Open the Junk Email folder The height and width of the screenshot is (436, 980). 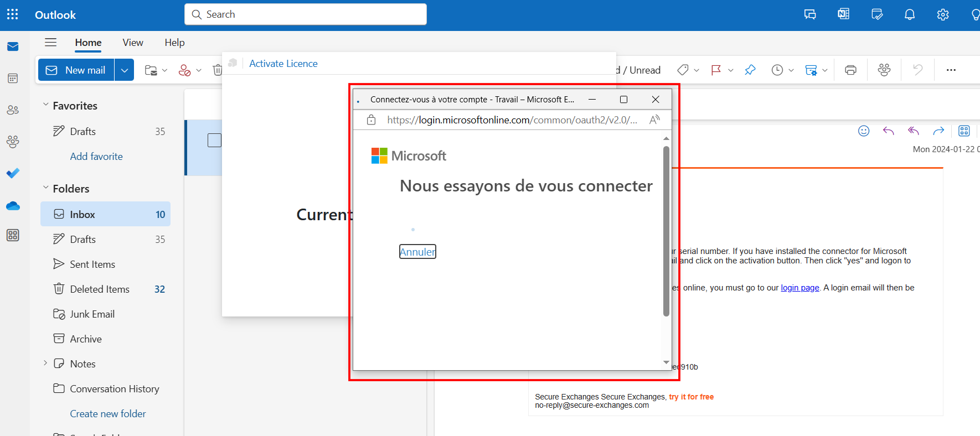pos(105,314)
